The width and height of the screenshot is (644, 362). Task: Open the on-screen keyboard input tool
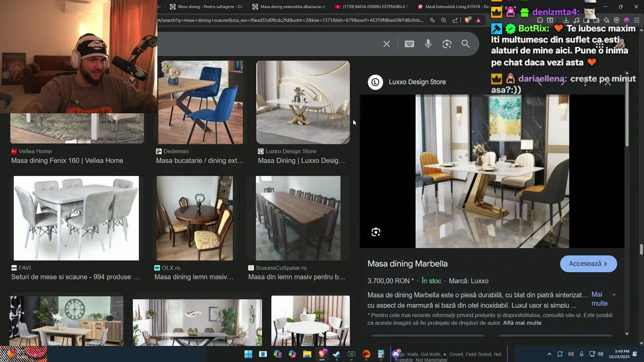click(410, 44)
